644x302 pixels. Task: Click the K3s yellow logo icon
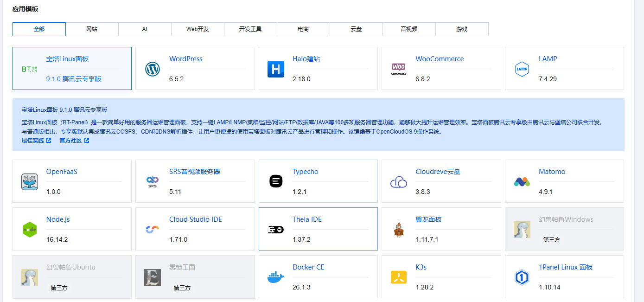(399, 277)
